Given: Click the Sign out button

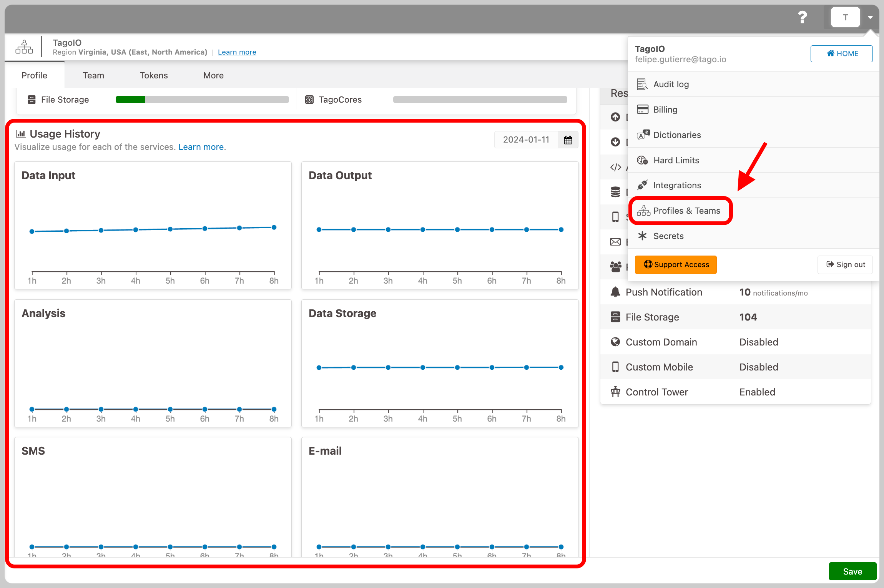Looking at the screenshot, I should tap(845, 265).
